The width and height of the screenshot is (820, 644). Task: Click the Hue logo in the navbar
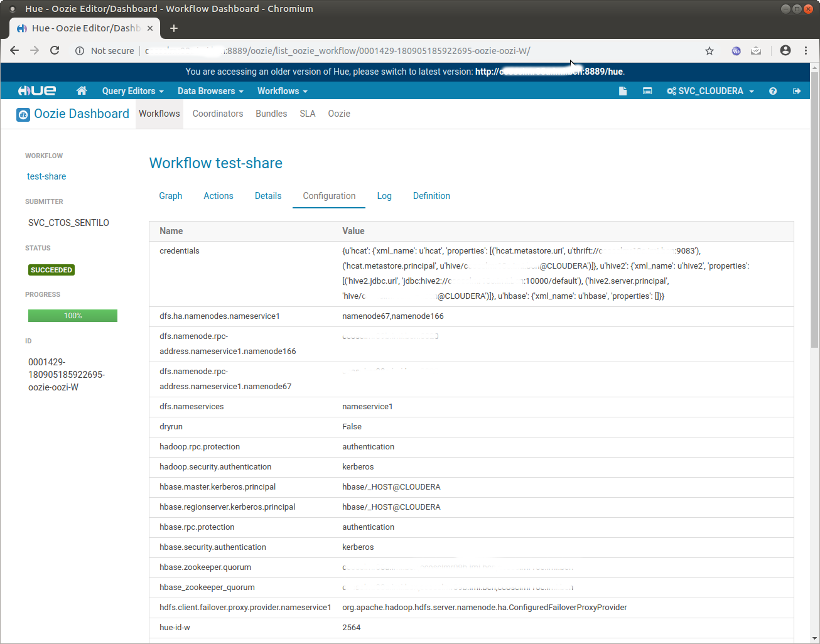[x=36, y=90]
